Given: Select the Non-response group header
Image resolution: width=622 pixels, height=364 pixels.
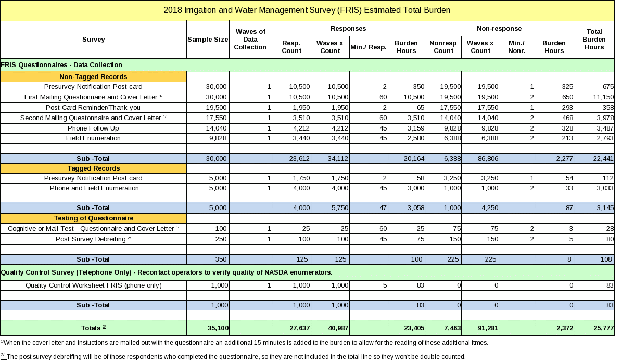Looking at the screenshot, I should coord(499,29).
